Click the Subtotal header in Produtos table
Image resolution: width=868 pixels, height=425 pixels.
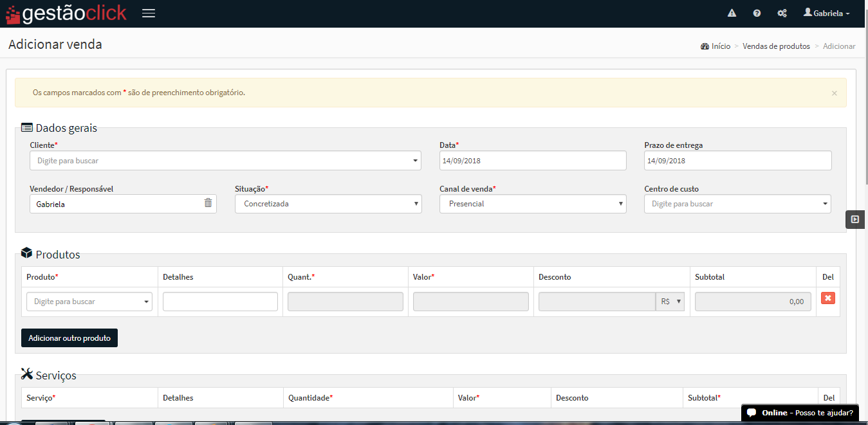710,277
